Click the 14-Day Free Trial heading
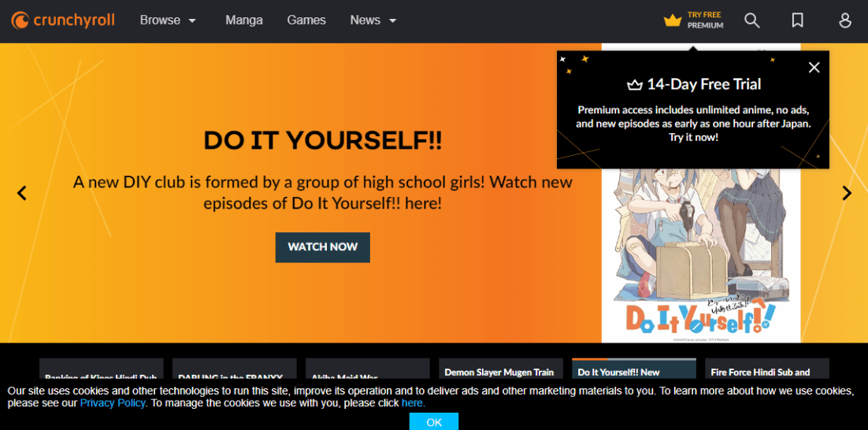The height and width of the screenshot is (430, 868). pos(694,84)
